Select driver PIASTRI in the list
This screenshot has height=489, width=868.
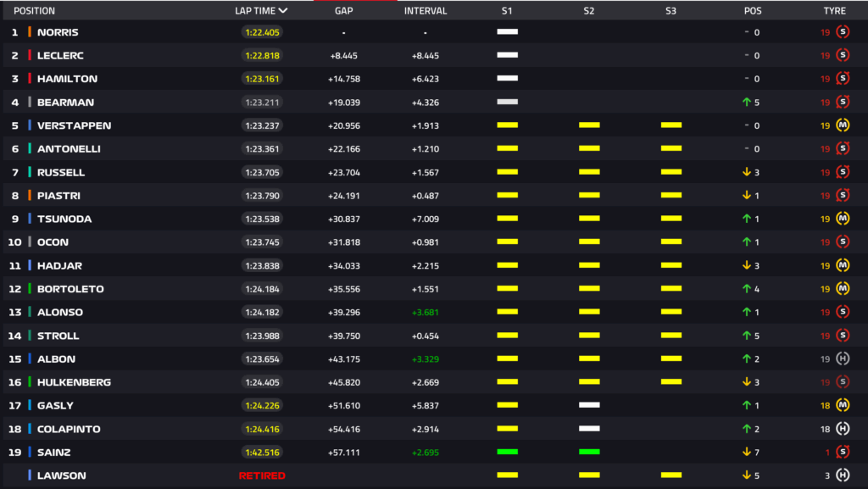click(x=58, y=196)
